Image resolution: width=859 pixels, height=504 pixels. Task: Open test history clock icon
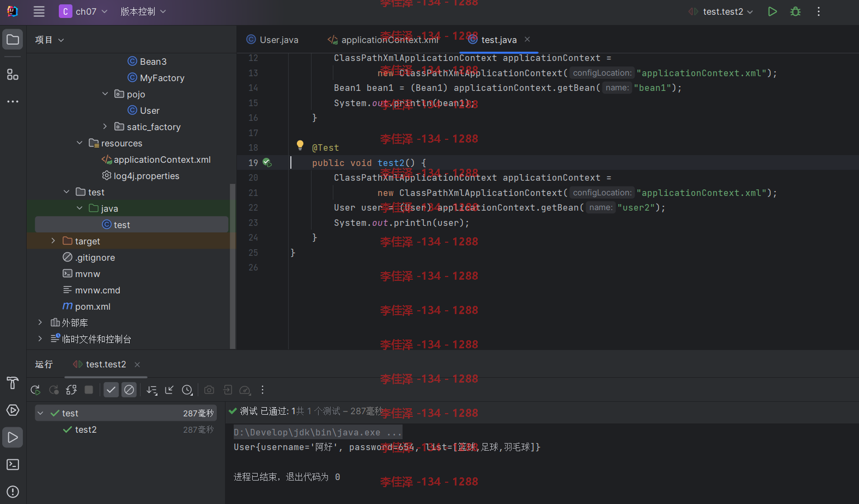(187, 390)
